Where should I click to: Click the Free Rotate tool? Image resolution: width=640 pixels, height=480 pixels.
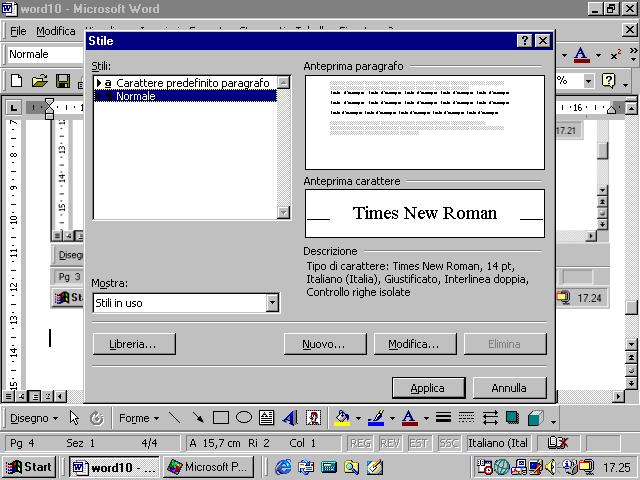(97, 418)
